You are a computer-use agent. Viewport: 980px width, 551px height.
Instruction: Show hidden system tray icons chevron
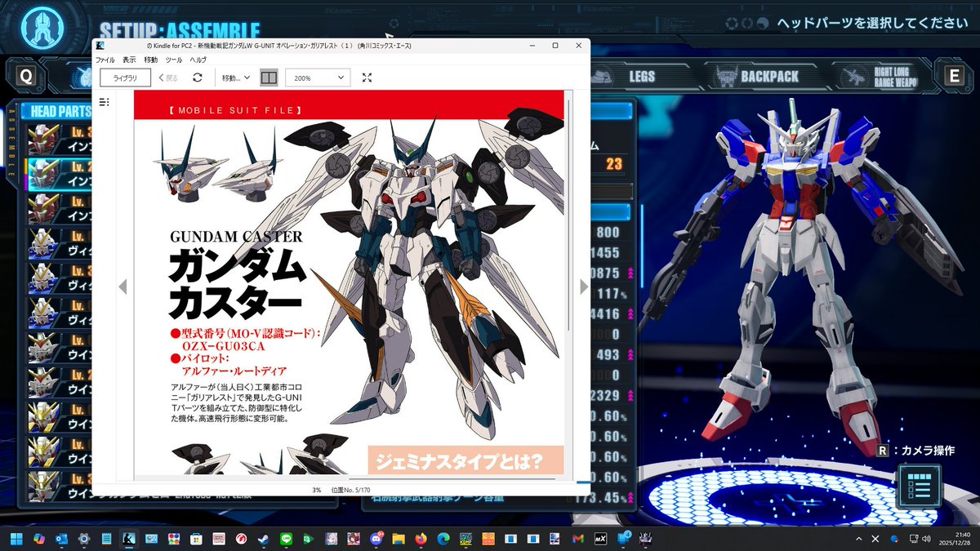tap(858, 539)
